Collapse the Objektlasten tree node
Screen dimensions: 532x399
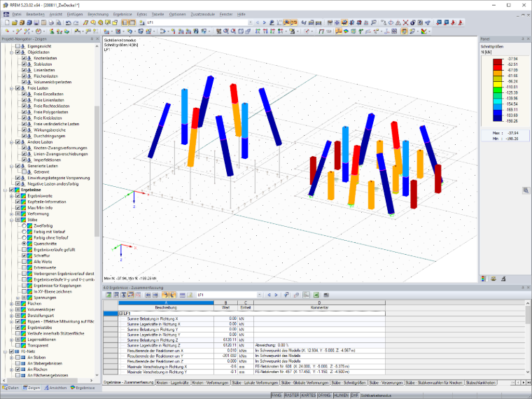pos(11,52)
